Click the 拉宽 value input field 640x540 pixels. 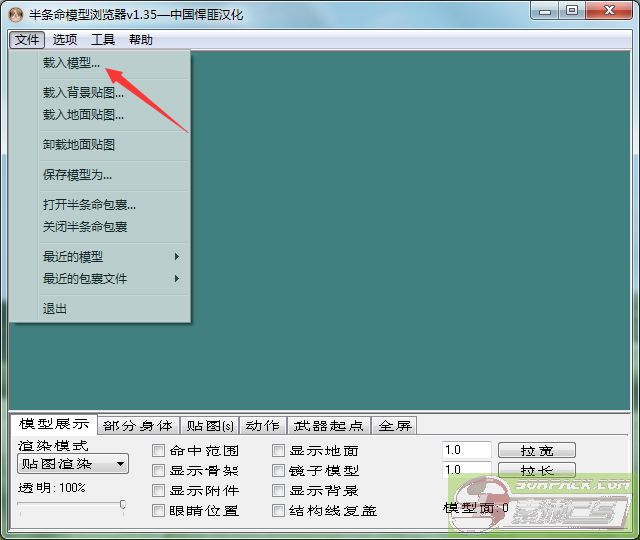click(x=466, y=451)
